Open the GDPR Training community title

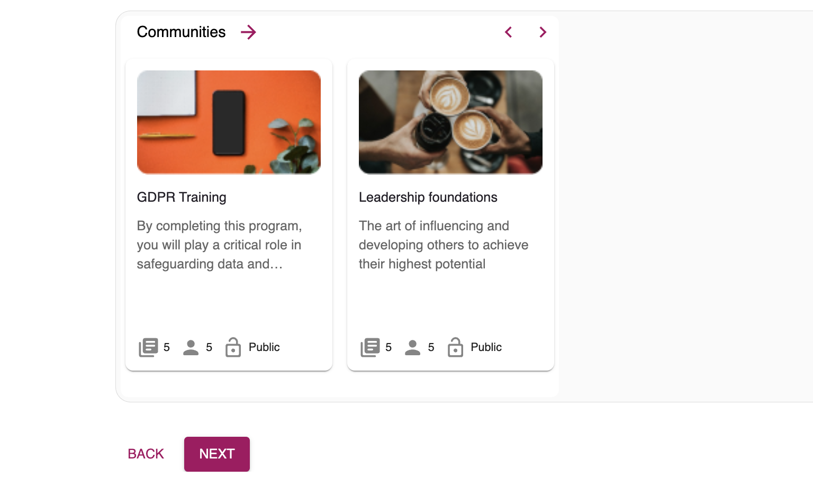182,197
